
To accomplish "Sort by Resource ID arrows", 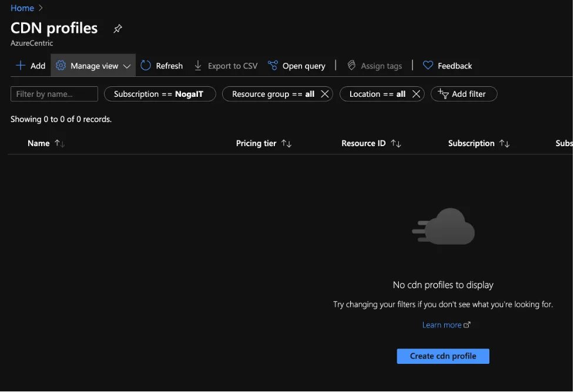I will click(396, 143).
